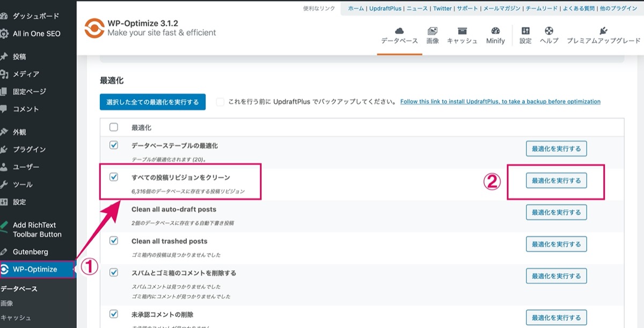Click the WP-Optimize logo icon
This screenshot has height=328, width=644.
[x=94, y=28]
